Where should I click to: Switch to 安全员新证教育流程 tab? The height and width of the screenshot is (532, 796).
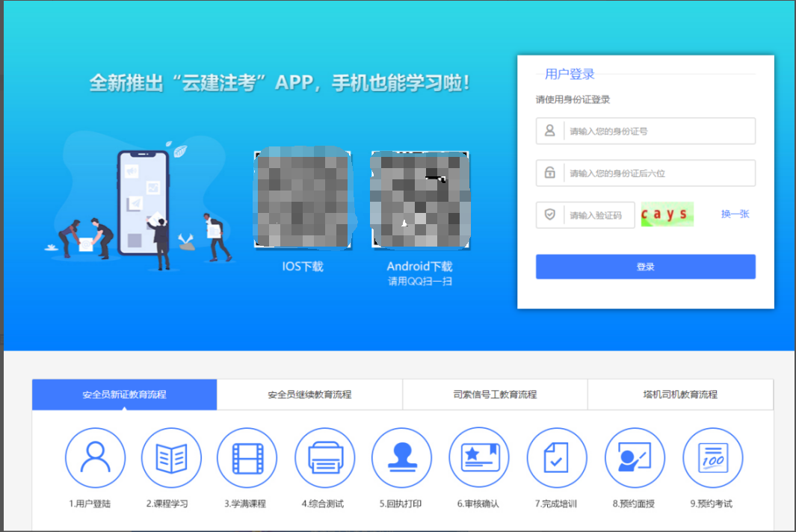click(x=124, y=395)
